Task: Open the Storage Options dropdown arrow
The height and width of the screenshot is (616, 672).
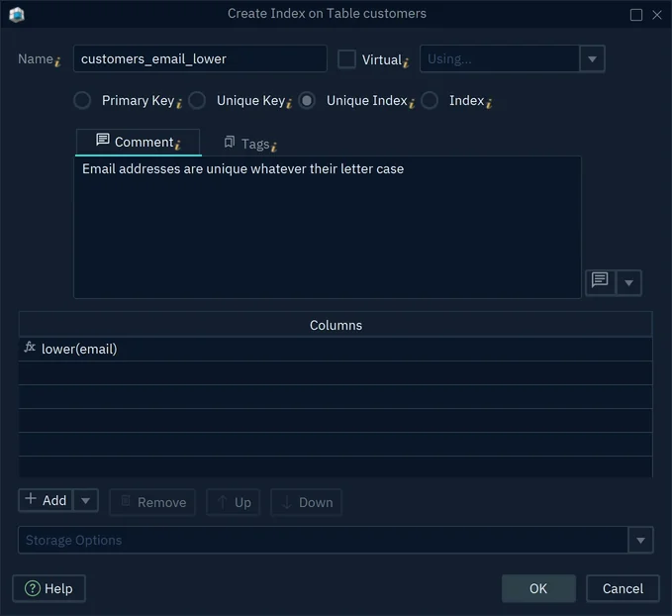Action: (640, 540)
